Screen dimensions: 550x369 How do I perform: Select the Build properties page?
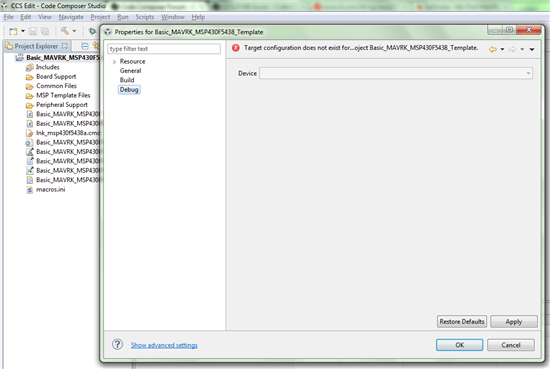127,80
